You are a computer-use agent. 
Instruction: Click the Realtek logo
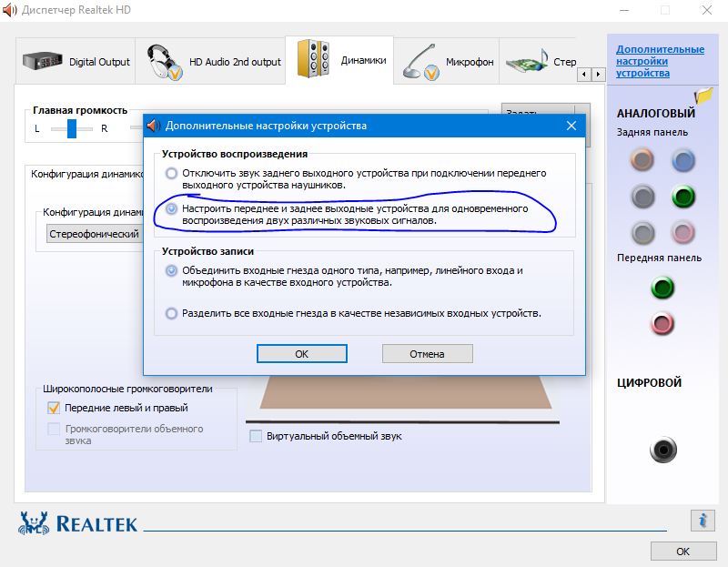pyautogui.click(x=78, y=523)
